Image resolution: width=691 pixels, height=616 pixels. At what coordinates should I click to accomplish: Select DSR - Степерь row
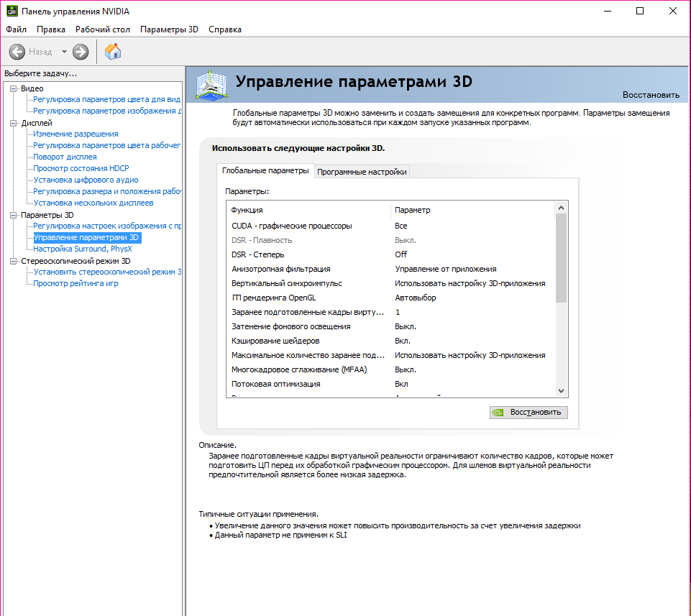390,254
